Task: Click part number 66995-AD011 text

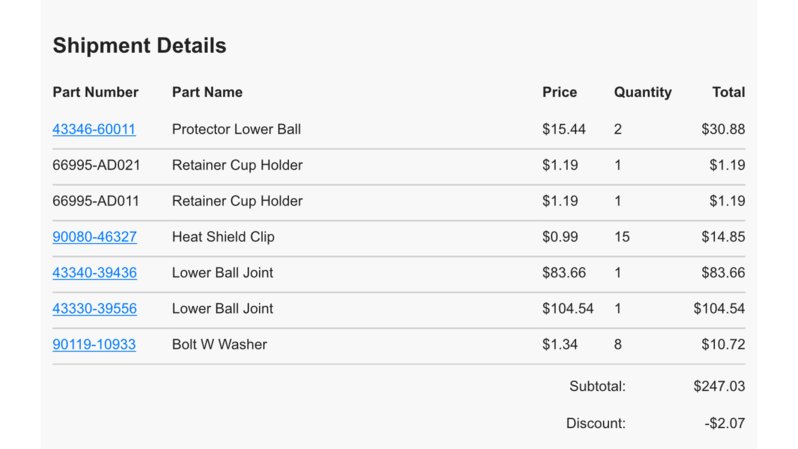Action: coord(96,201)
